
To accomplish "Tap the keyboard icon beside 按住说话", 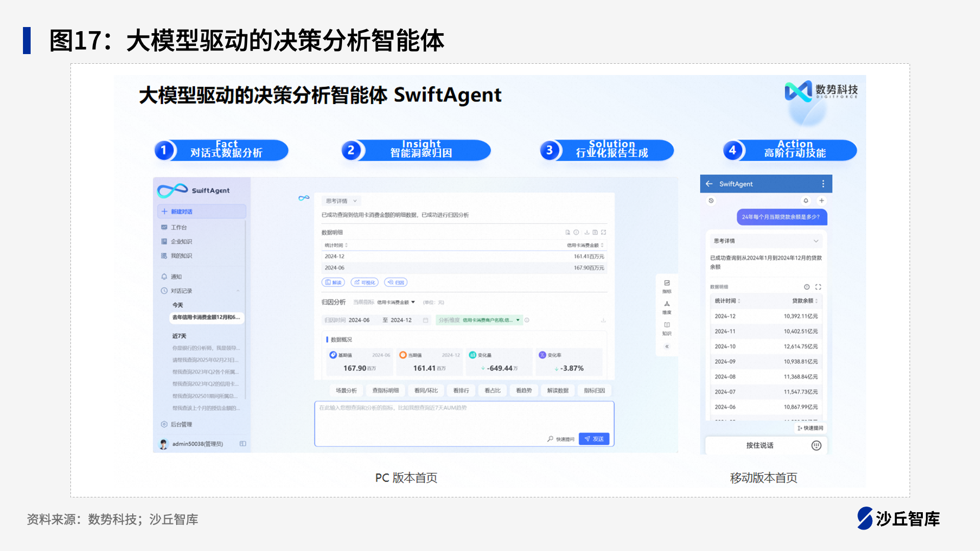I will 816,445.
